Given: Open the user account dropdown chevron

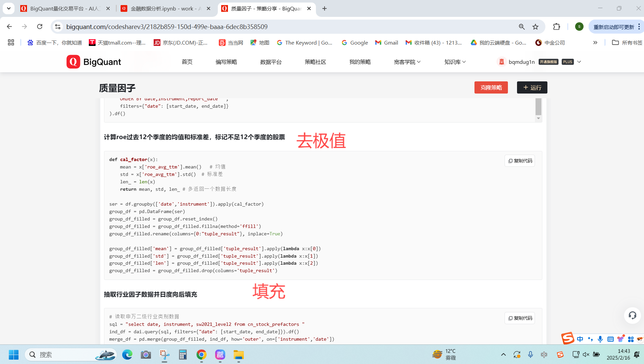Looking at the screenshot, I should tap(579, 62).
